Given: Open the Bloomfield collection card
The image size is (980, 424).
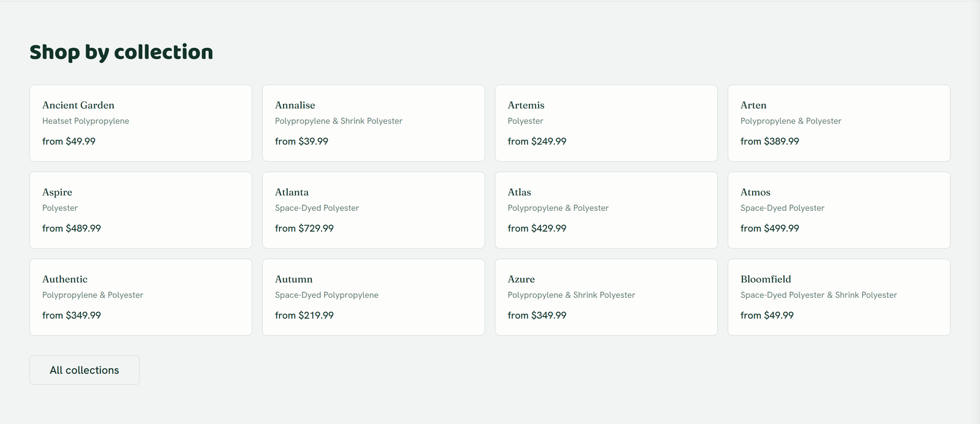Looking at the screenshot, I should click(839, 297).
